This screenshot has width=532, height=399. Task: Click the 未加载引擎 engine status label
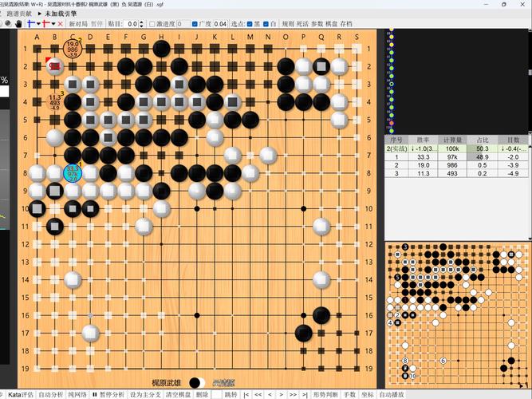(x=61, y=14)
